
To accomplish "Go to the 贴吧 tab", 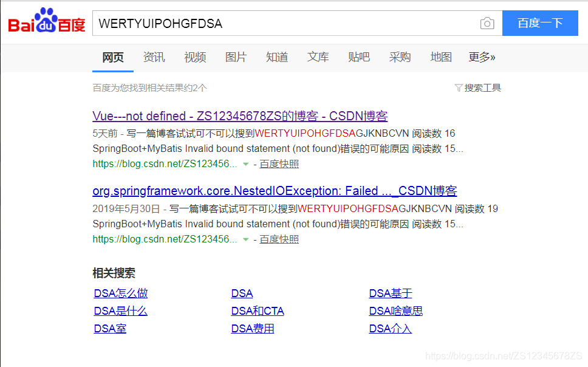I will 359,57.
